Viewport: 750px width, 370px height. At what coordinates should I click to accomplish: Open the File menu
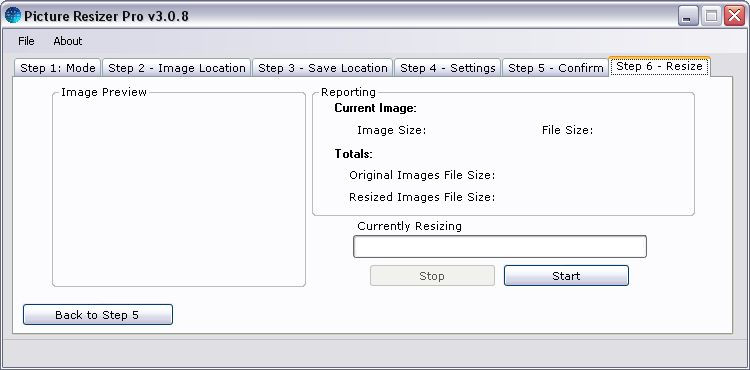(x=26, y=41)
